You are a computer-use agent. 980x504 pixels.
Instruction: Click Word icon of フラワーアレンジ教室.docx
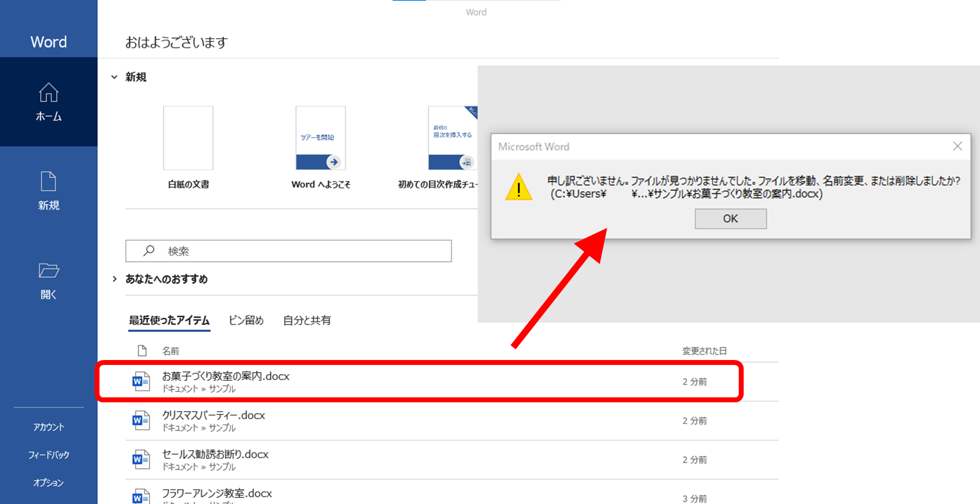pos(141,496)
